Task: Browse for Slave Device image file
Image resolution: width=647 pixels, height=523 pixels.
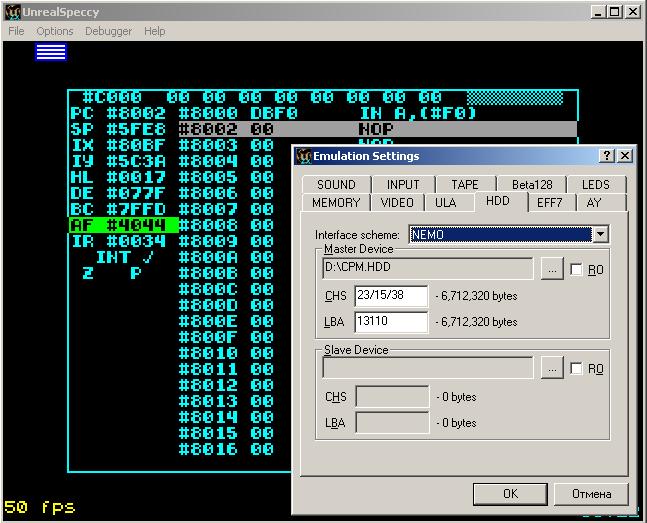Action: click(x=551, y=369)
